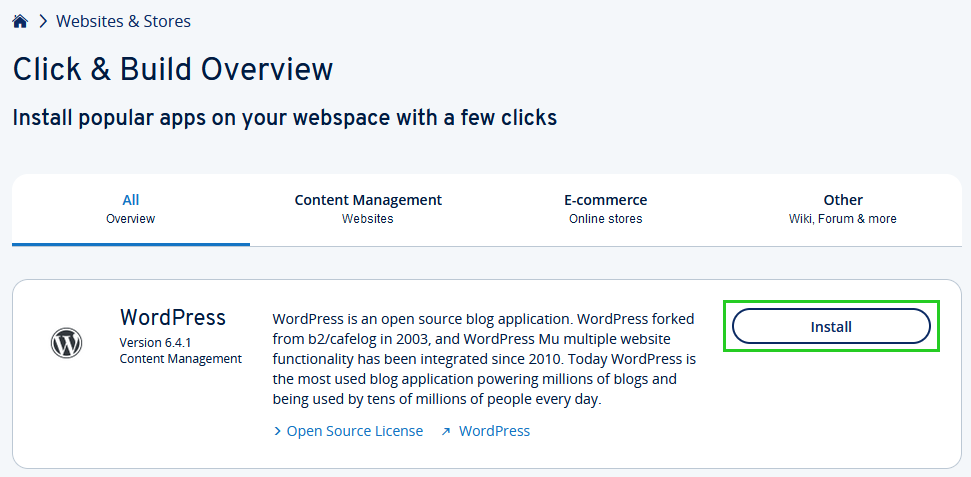Switch to the Other tab

(842, 209)
